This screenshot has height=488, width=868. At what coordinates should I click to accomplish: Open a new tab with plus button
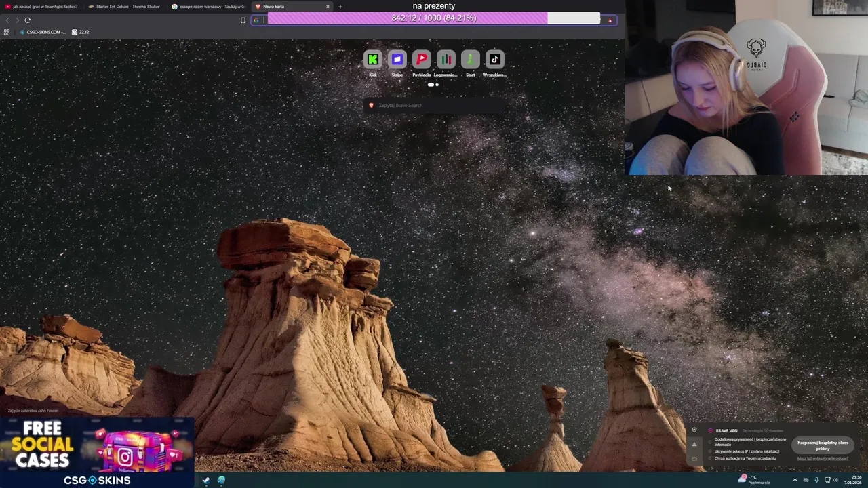[340, 7]
